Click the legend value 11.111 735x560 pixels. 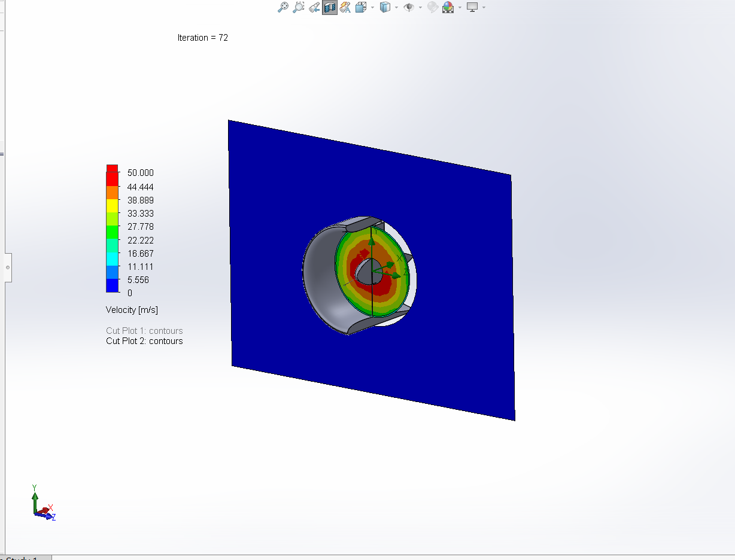pos(141,267)
